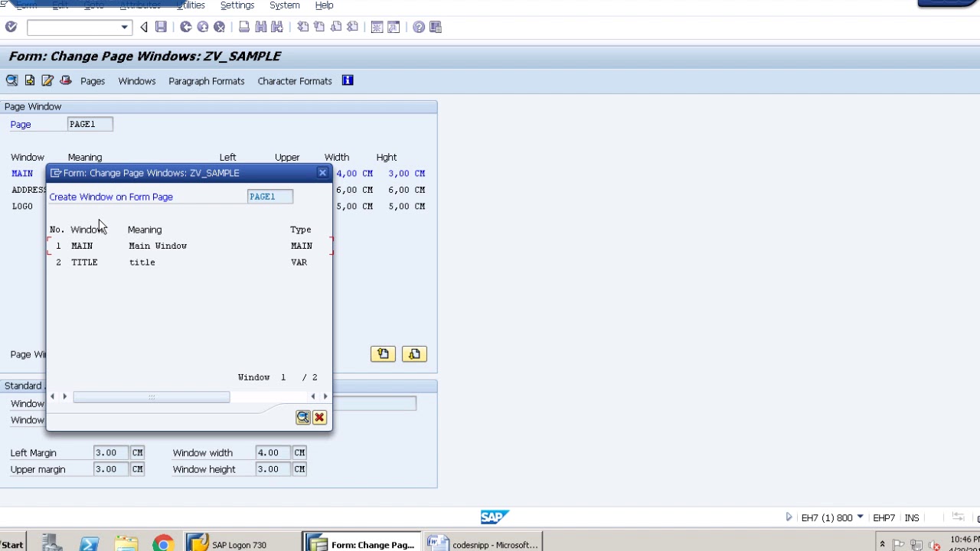Open the System menu
This screenshot has width=980, height=551.
click(285, 5)
